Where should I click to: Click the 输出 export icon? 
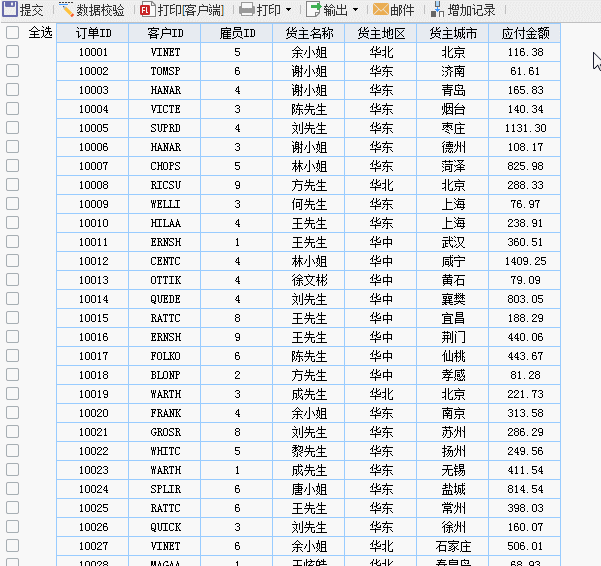coord(314,10)
